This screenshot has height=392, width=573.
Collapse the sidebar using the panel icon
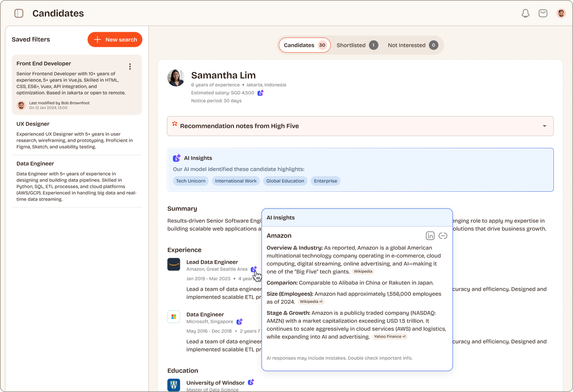coord(19,13)
